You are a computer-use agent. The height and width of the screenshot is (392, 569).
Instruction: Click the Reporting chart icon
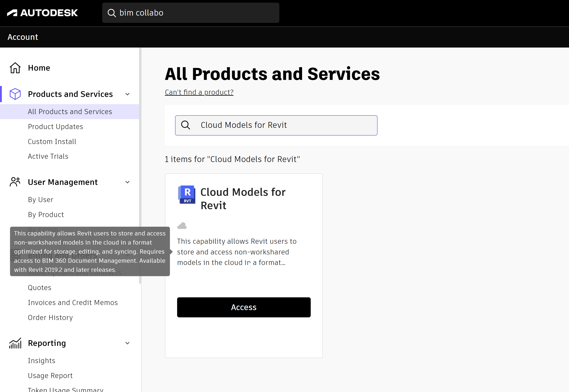(x=15, y=343)
